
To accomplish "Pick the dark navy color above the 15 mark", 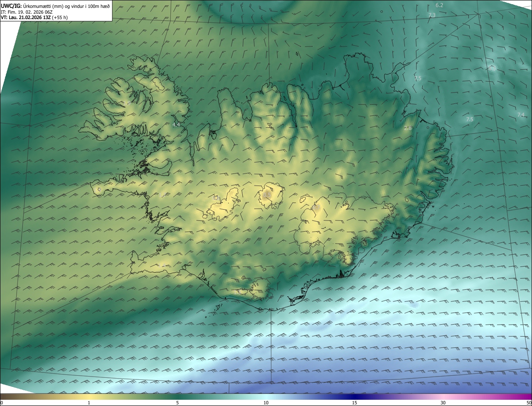I will point(355,396).
